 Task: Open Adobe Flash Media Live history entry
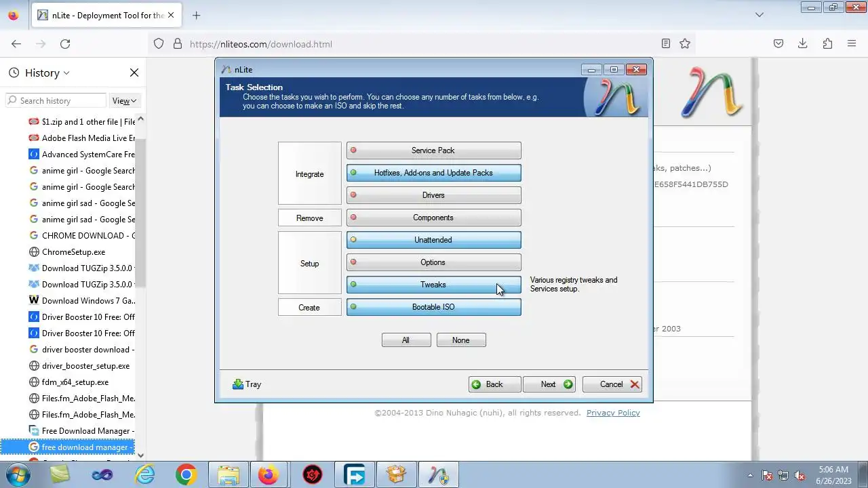pos(81,138)
